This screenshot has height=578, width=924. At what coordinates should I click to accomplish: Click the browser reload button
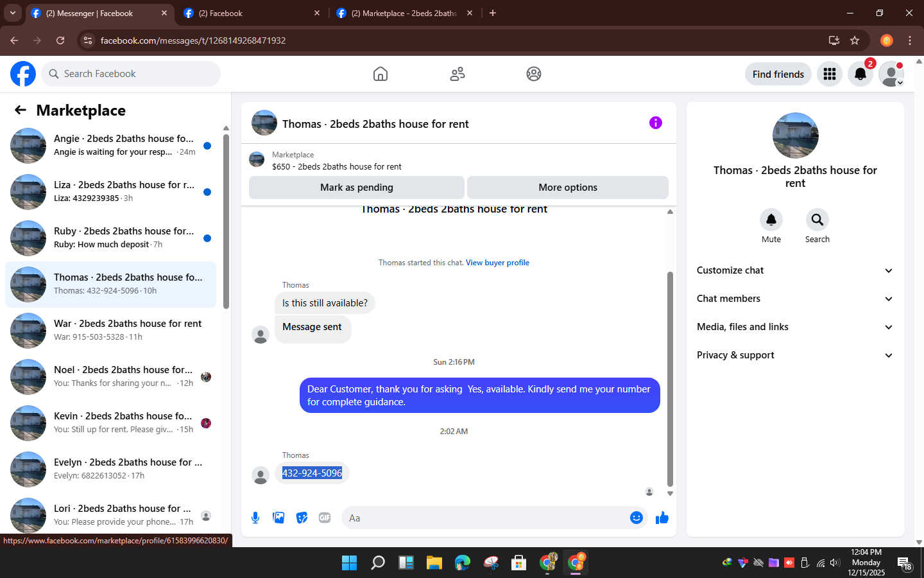pos(60,40)
